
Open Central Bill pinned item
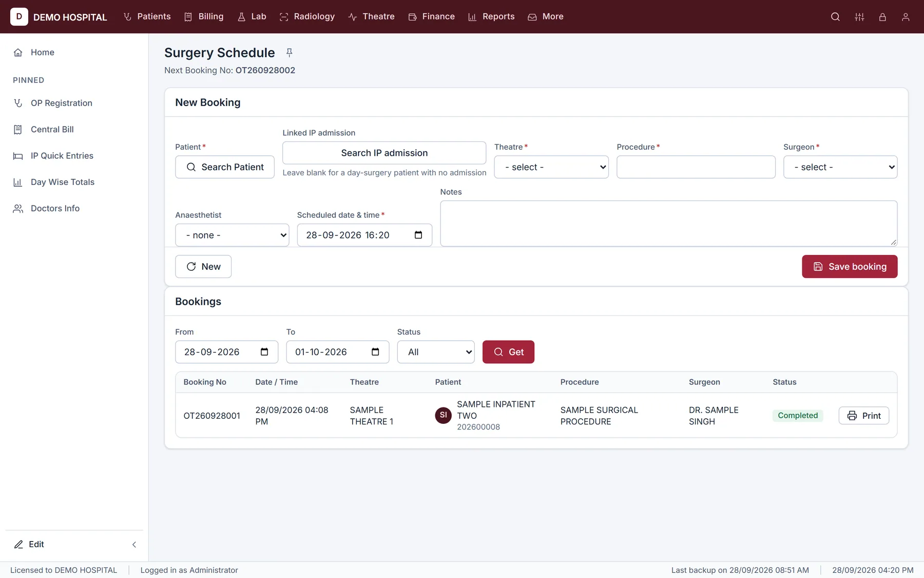point(74,129)
